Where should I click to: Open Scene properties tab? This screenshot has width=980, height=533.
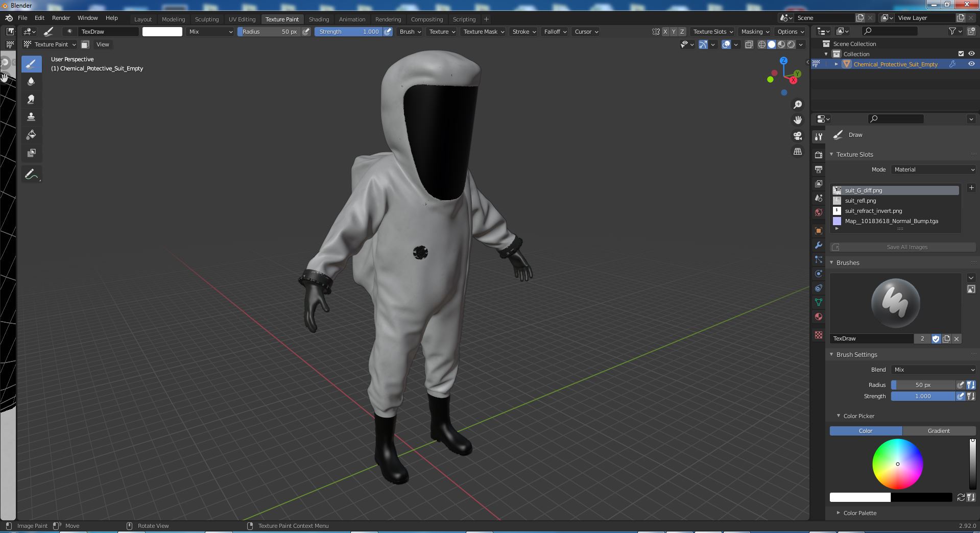tap(819, 198)
